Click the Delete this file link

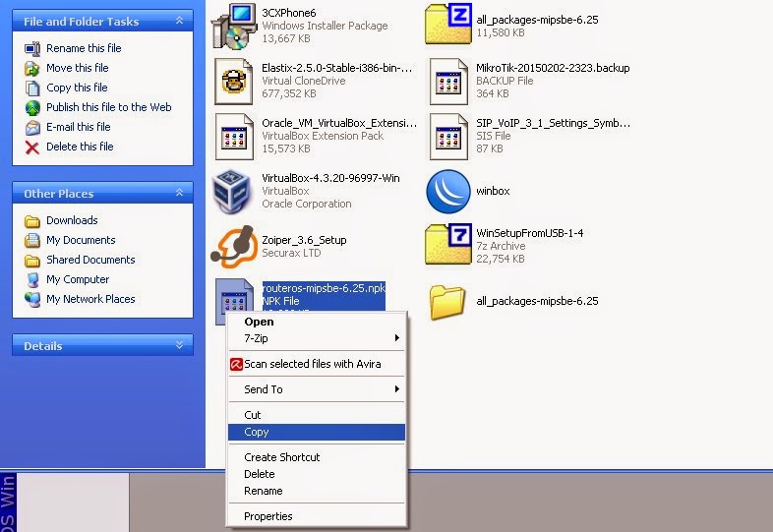[x=80, y=147]
